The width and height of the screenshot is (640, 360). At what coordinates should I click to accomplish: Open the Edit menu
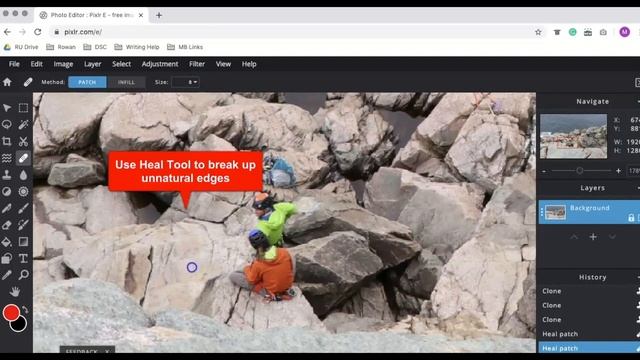tap(36, 64)
